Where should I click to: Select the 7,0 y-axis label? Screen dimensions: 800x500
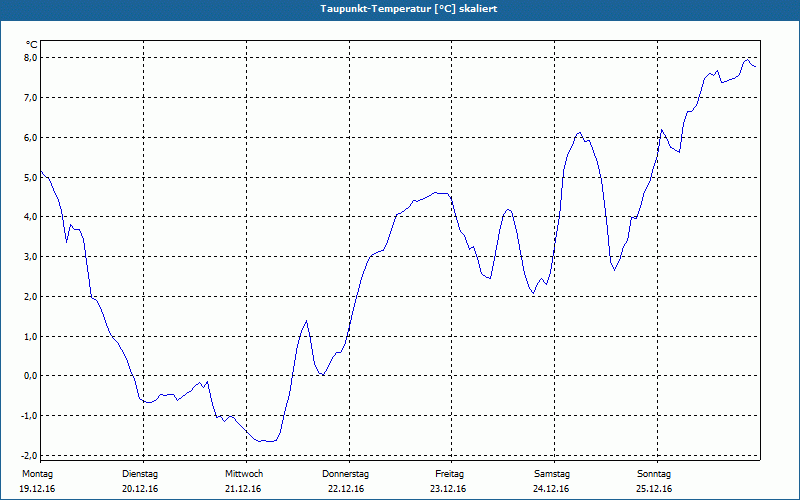click(x=31, y=97)
